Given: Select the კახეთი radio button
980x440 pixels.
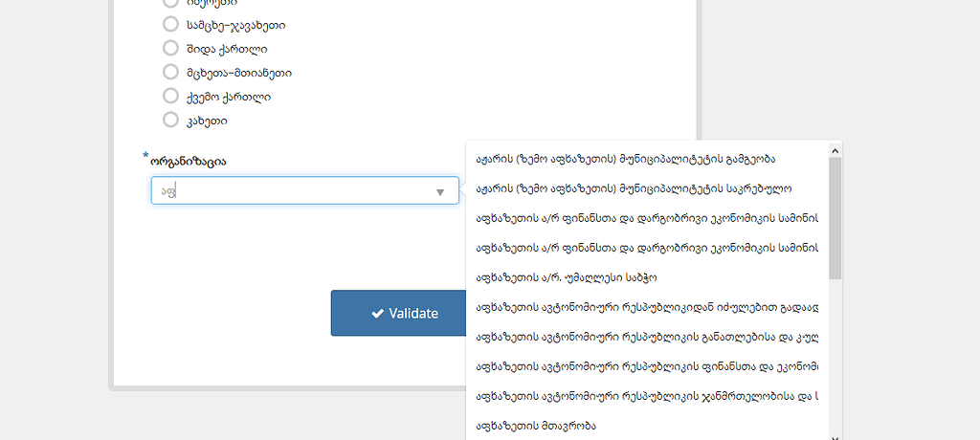Looking at the screenshot, I should click(x=171, y=120).
